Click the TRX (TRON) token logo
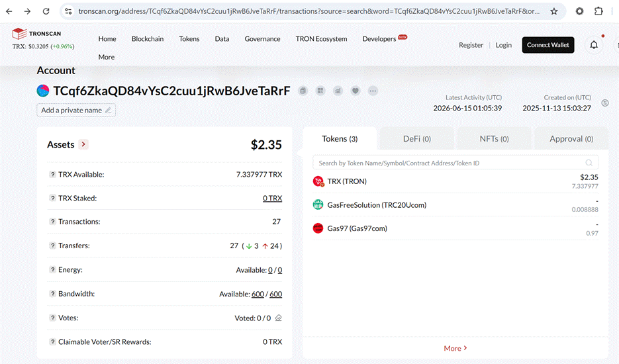The width and height of the screenshot is (619, 364). click(318, 181)
